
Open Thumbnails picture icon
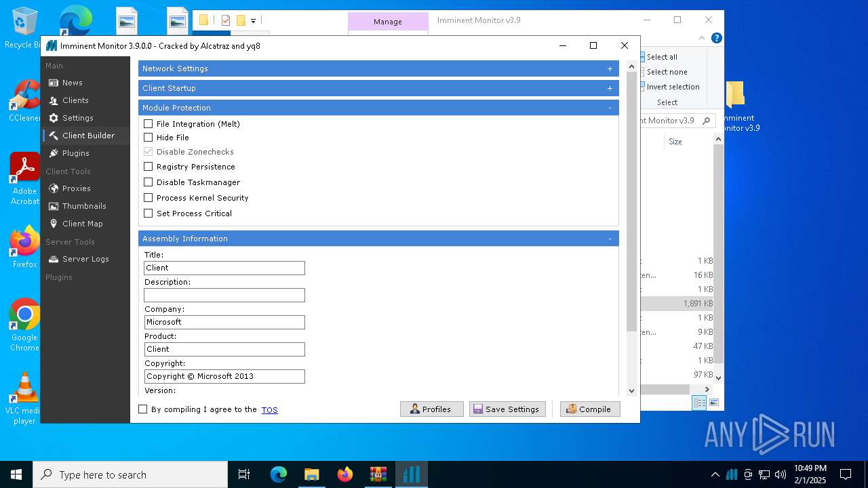click(x=54, y=206)
